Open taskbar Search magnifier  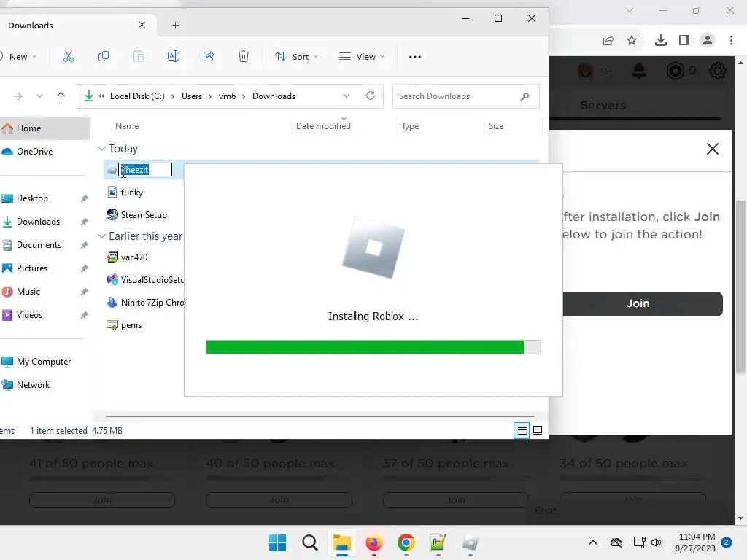click(x=309, y=542)
